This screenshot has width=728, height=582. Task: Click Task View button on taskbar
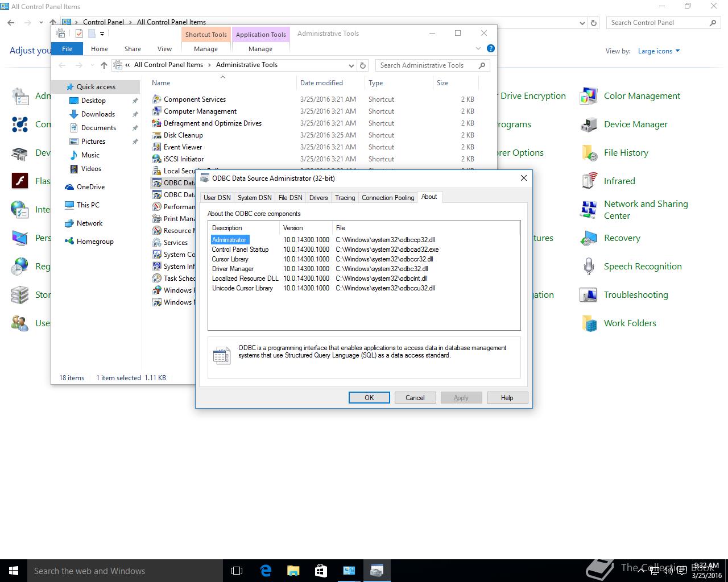click(237, 571)
